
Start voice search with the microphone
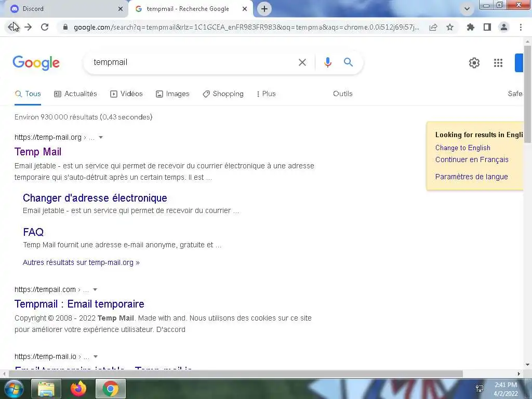click(328, 62)
